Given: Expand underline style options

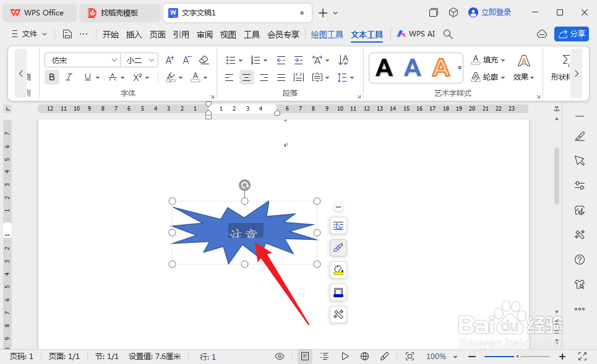Looking at the screenshot, I should [98, 78].
